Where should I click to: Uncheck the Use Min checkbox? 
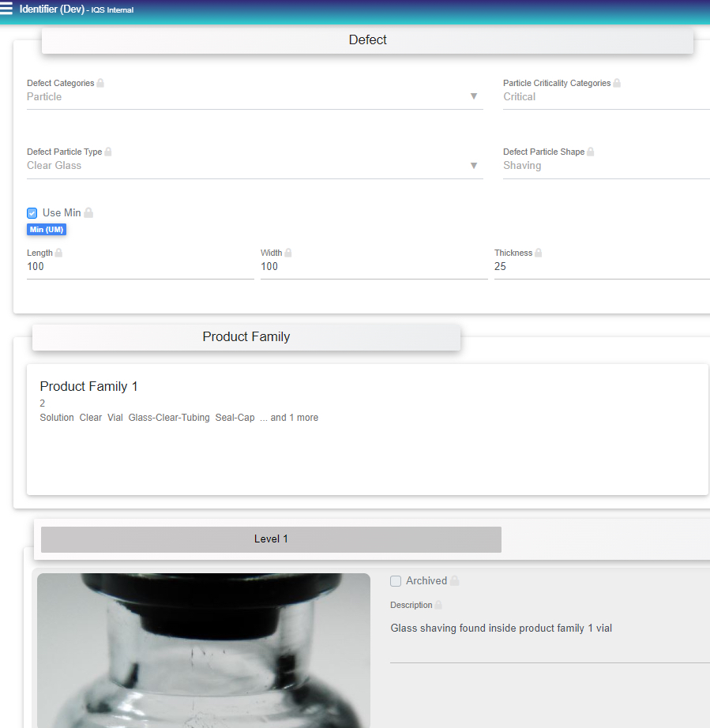(32, 213)
